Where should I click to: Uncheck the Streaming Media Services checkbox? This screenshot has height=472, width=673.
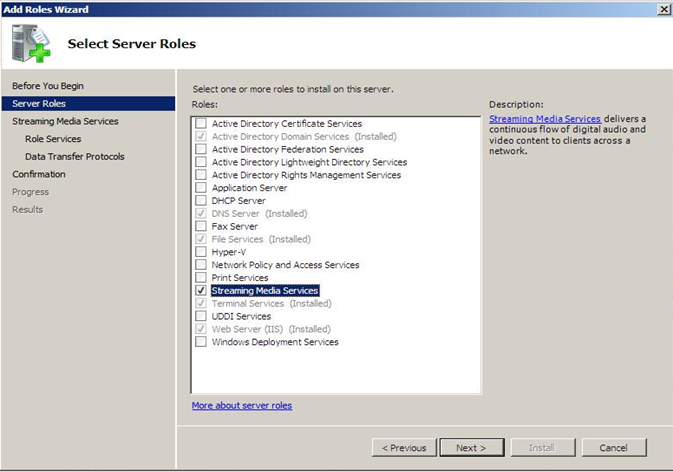(x=201, y=291)
